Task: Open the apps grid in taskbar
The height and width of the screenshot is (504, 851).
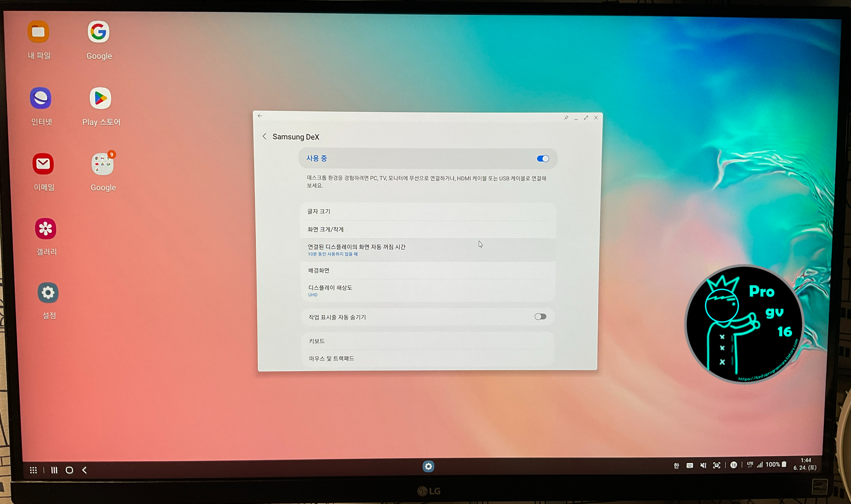Action: pyautogui.click(x=33, y=470)
